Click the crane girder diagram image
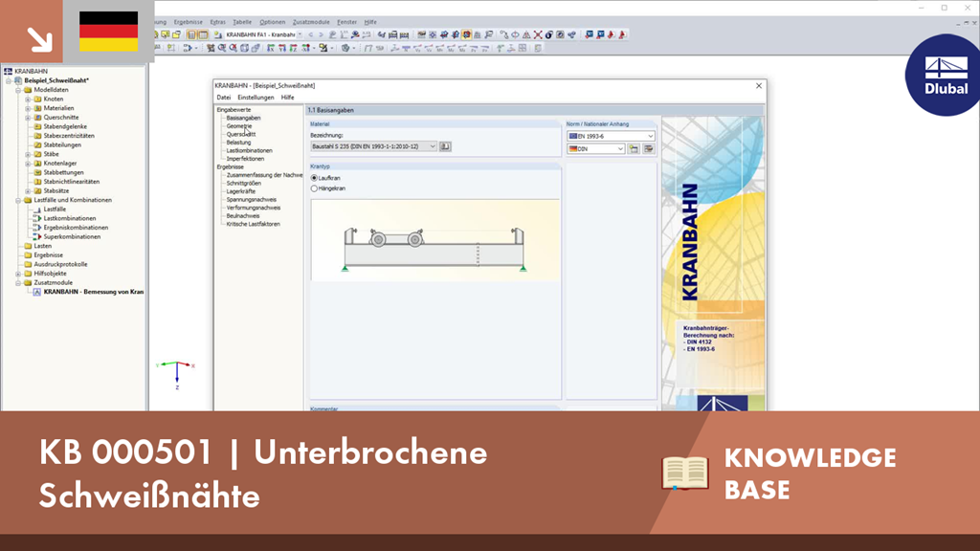 click(x=434, y=240)
